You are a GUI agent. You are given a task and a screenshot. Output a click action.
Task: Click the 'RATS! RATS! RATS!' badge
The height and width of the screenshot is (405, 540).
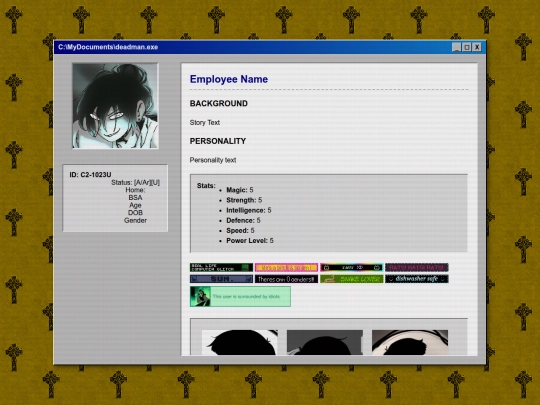pos(416,268)
